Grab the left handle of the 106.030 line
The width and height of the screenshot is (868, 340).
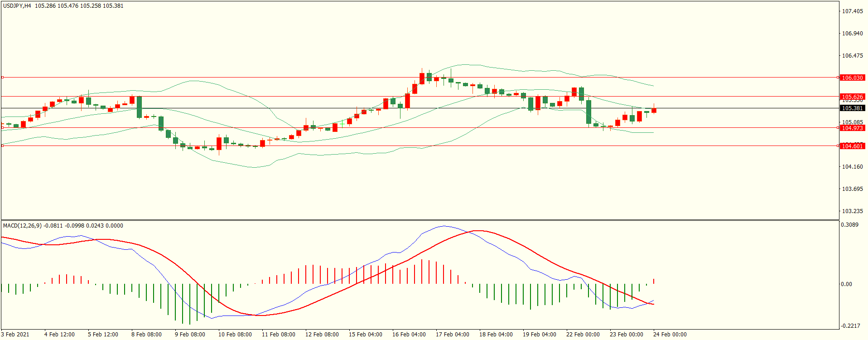pos(2,78)
